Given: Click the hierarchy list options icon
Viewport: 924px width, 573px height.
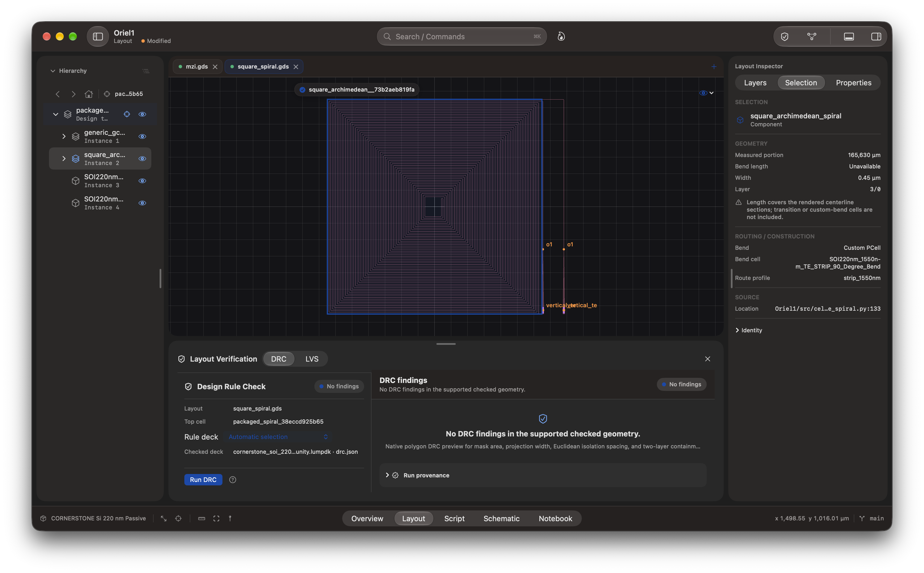Looking at the screenshot, I should (x=145, y=71).
